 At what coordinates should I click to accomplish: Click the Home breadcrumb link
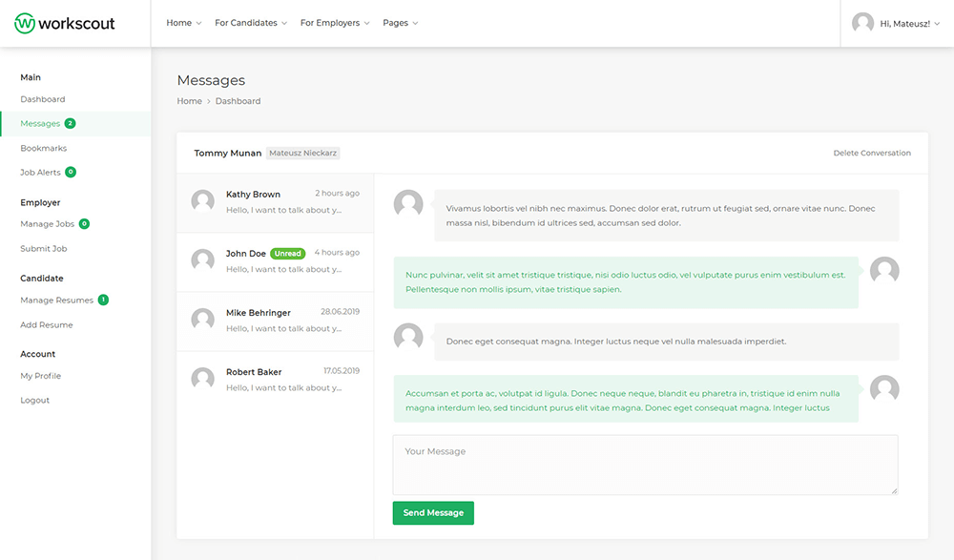(x=189, y=101)
